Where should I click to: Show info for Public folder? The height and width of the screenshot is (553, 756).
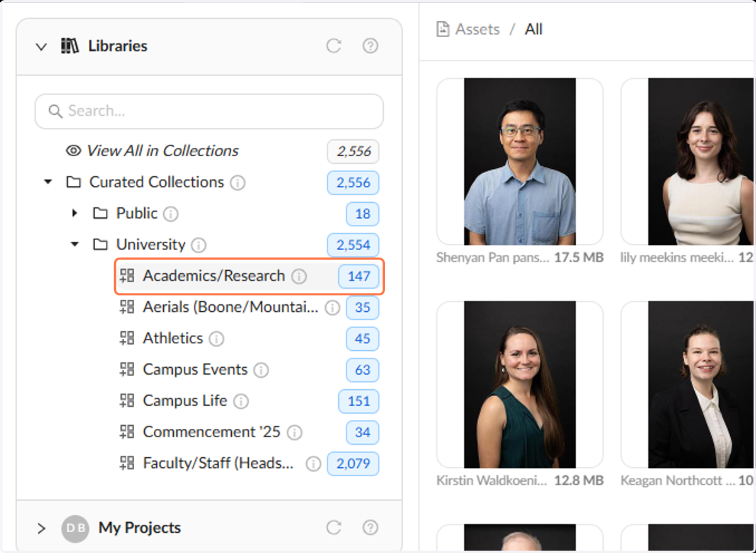tap(171, 214)
